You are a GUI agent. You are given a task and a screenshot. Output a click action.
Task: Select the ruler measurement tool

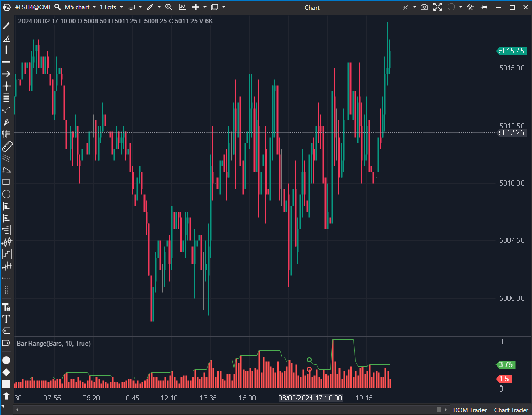(7, 147)
